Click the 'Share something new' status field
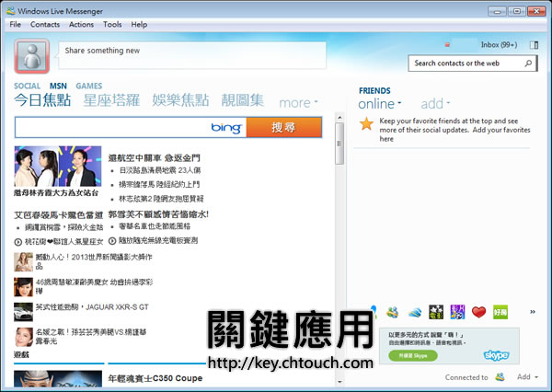This screenshot has height=392, width=552. point(192,55)
